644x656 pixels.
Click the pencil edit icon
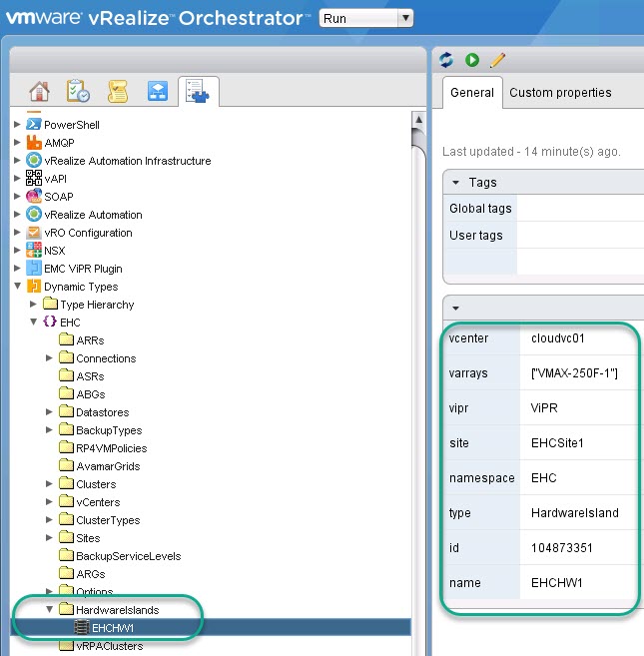coord(497,61)
